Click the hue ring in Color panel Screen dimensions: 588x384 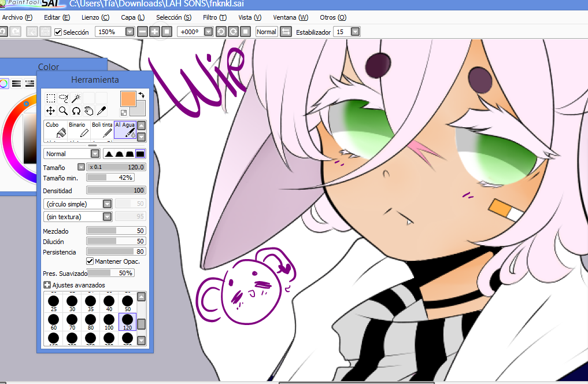pos(8,139)
